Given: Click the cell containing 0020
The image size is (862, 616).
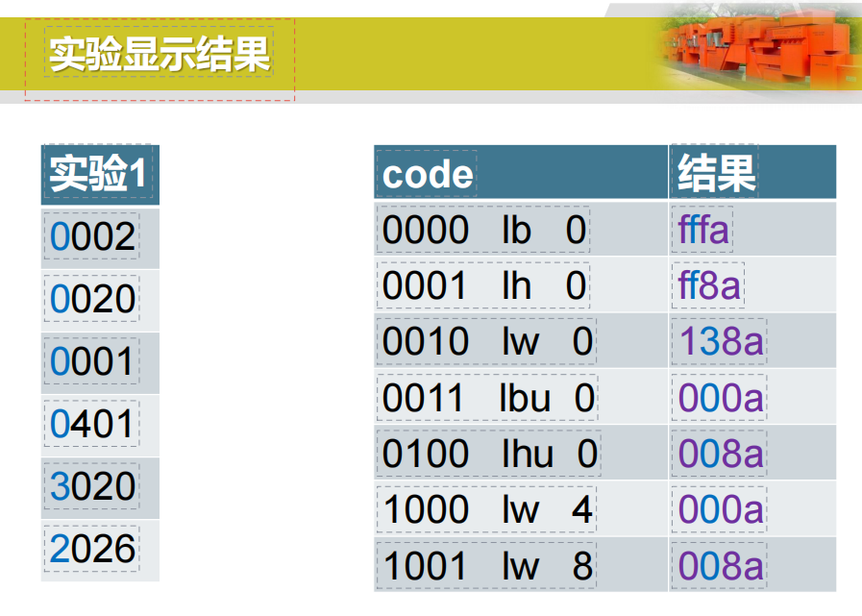Looking at the screenshot, I should click(92, 299).
